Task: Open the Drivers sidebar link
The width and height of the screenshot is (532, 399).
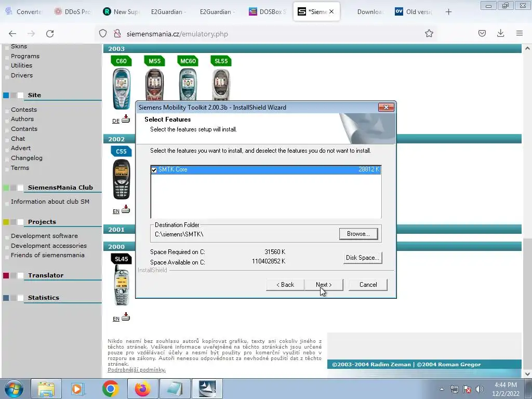Action: point(22,75)
